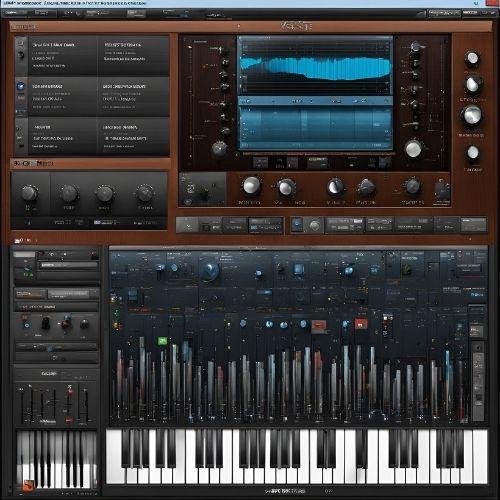Toggle the green square button in the mixer panel
This screenshot has height=500, width=500.
click(162, 341)
